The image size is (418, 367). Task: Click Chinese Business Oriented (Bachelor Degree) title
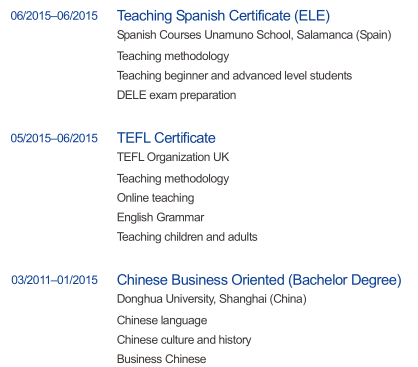(259, 280)
